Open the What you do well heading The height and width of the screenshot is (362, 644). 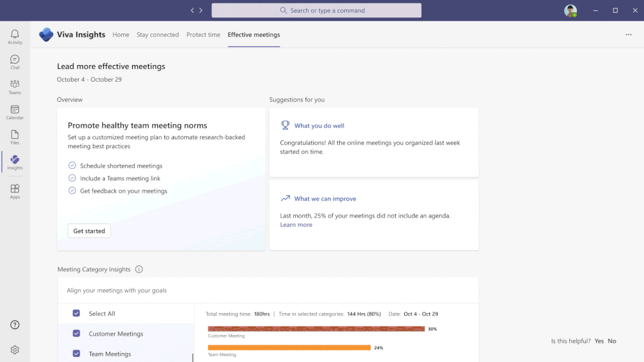(319, 126)
